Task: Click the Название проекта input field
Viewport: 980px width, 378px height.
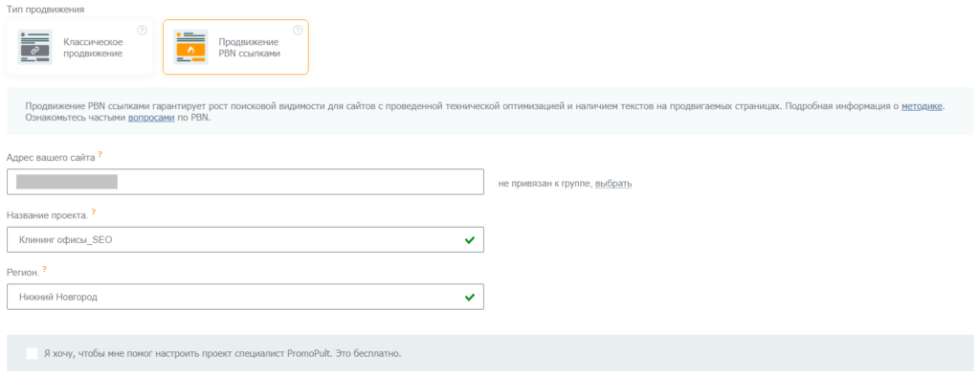Action: point(245,240)
